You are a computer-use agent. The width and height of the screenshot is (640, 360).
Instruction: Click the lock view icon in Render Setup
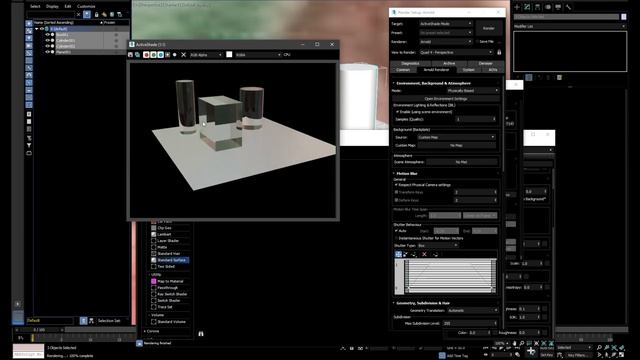(x=499, y=52)
